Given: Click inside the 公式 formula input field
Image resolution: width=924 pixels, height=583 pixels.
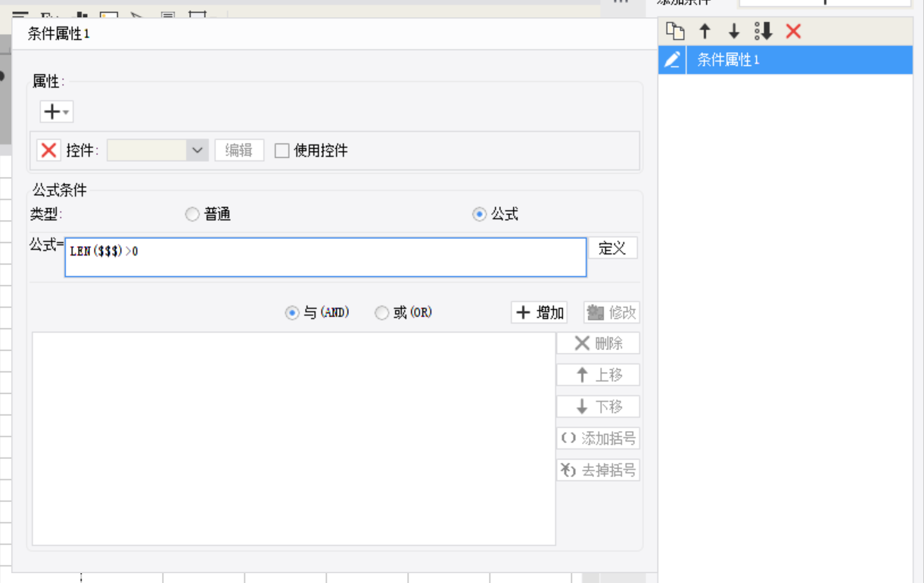Looking at the screenshot, I should point(325,258).
